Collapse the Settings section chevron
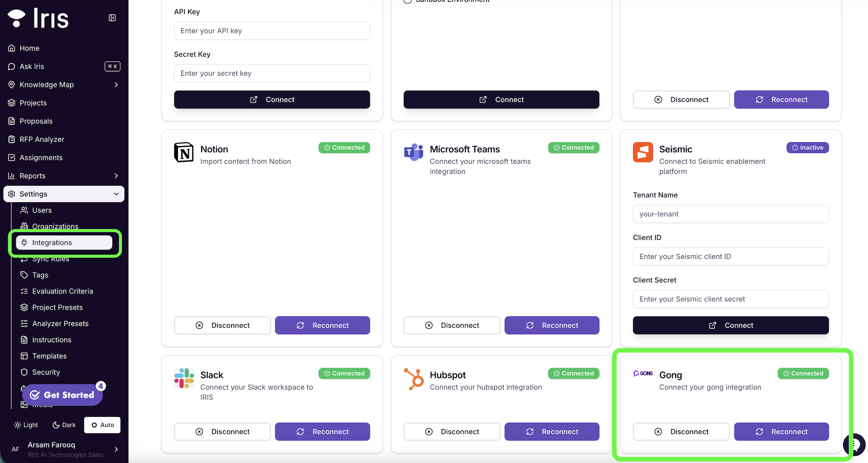The height and width of the screenshot is (463, 868). pos(116,194)
